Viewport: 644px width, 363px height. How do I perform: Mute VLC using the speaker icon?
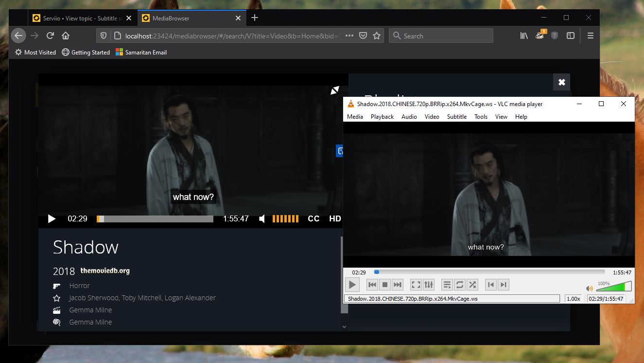(x=590, y=288)
